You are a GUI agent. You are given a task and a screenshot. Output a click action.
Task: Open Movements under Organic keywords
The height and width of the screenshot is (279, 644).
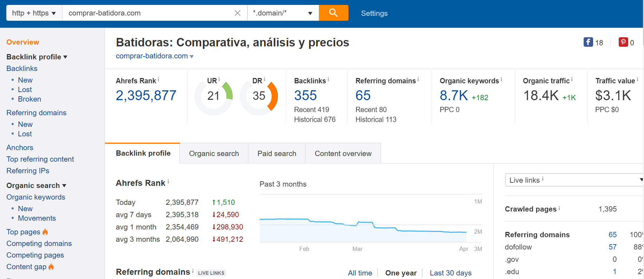37,218
